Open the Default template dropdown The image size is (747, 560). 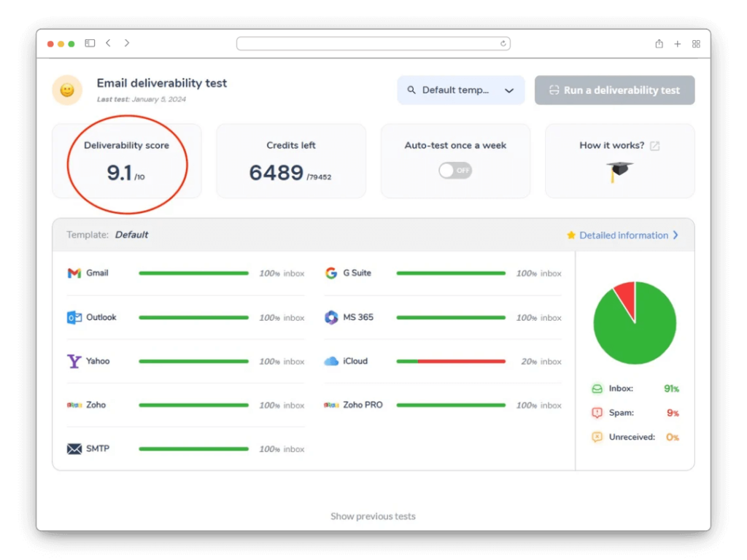tap(461, 90)
